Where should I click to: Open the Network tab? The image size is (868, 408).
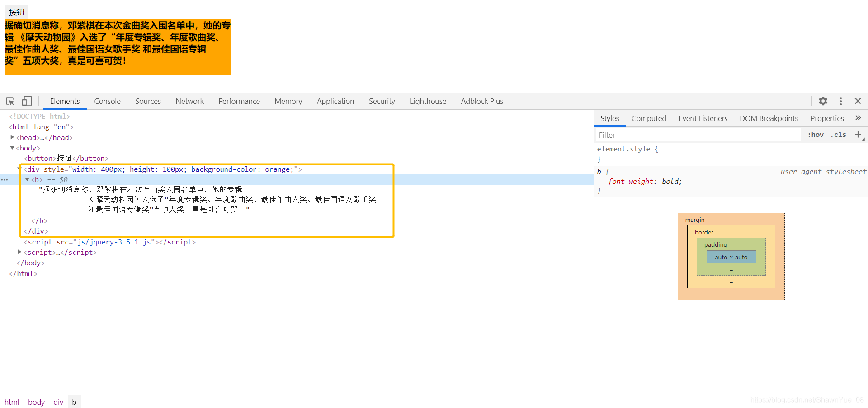click(190, 101)
